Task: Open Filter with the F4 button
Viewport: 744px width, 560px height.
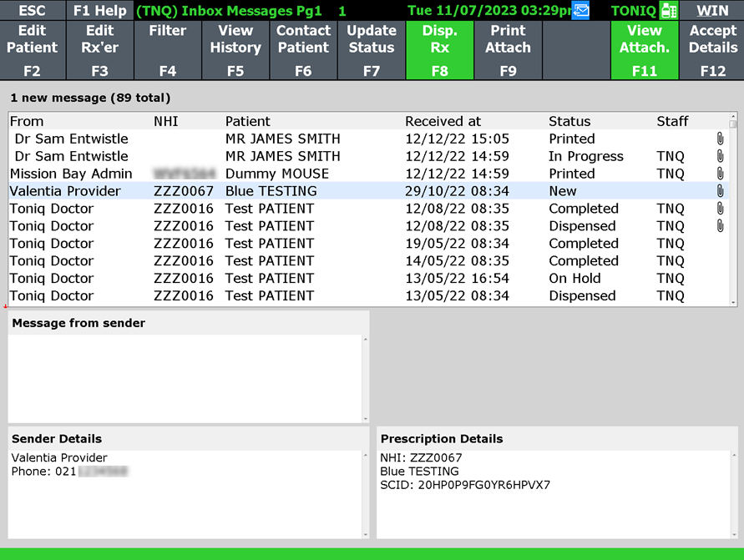Action: 168,50
